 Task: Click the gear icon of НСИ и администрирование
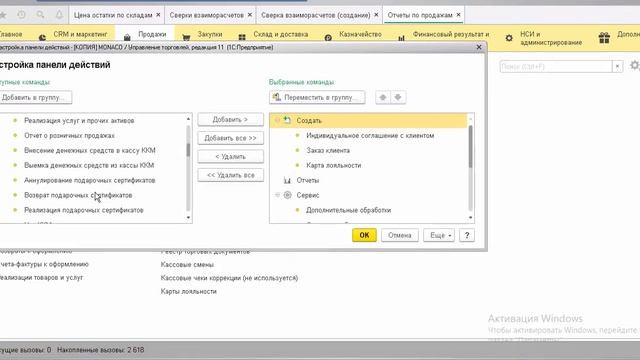point(509,38)
